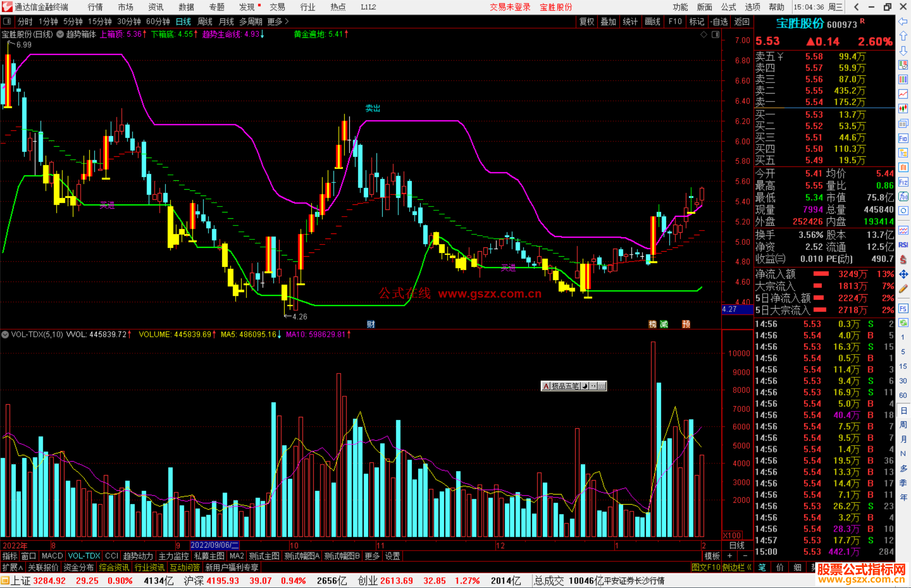This screenshot has width=911, height=588.
Task: Select the RSI indicator icon
Action: [x=903, y=245]
